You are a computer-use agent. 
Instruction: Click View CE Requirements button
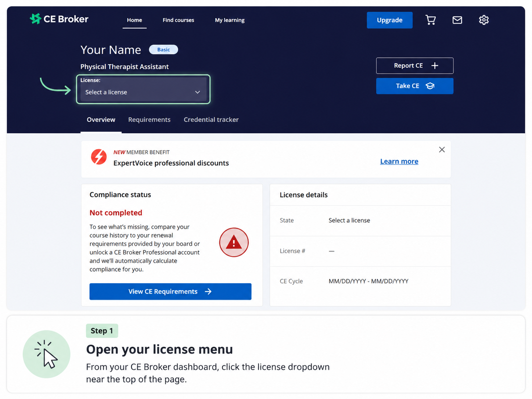tap(170, 291)
